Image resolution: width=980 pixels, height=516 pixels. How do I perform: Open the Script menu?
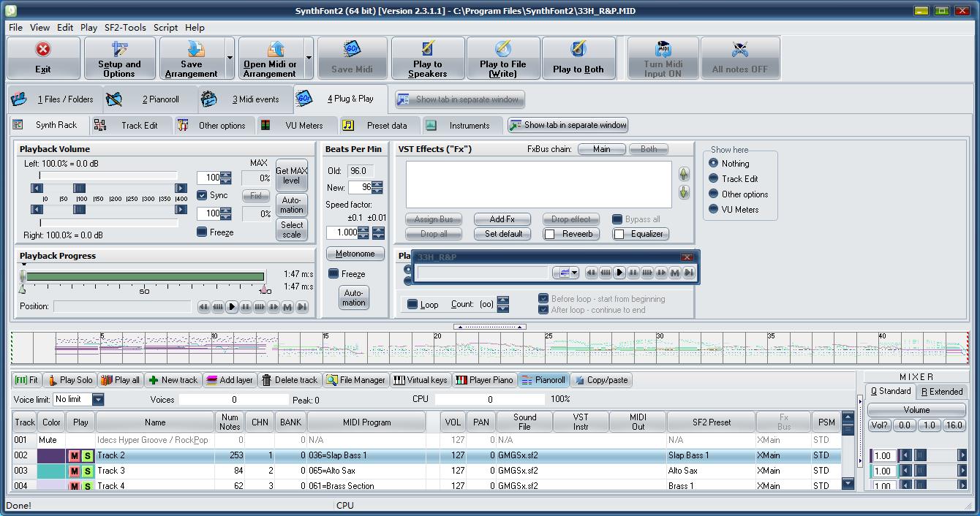click(165, 27)
